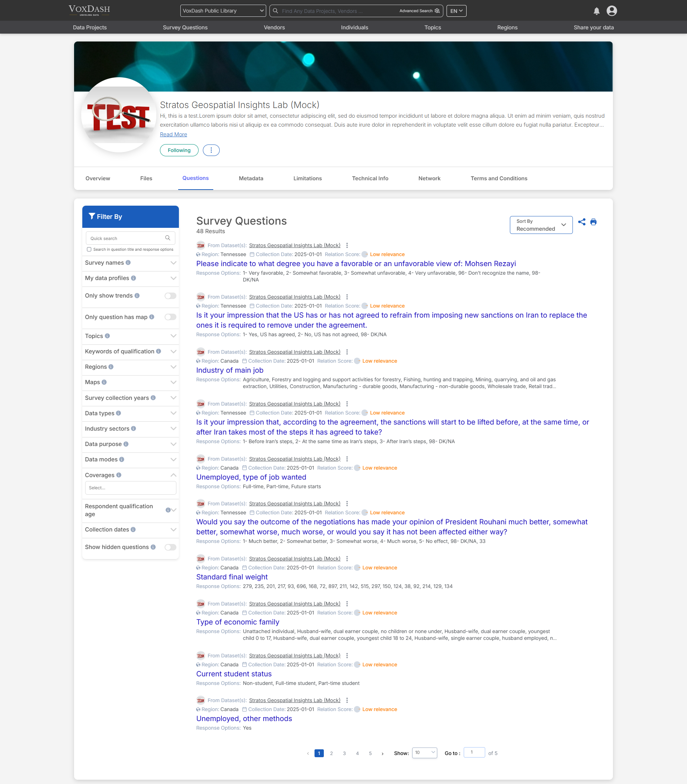
Task: Click the share icon above the question list
Action: 581,222
